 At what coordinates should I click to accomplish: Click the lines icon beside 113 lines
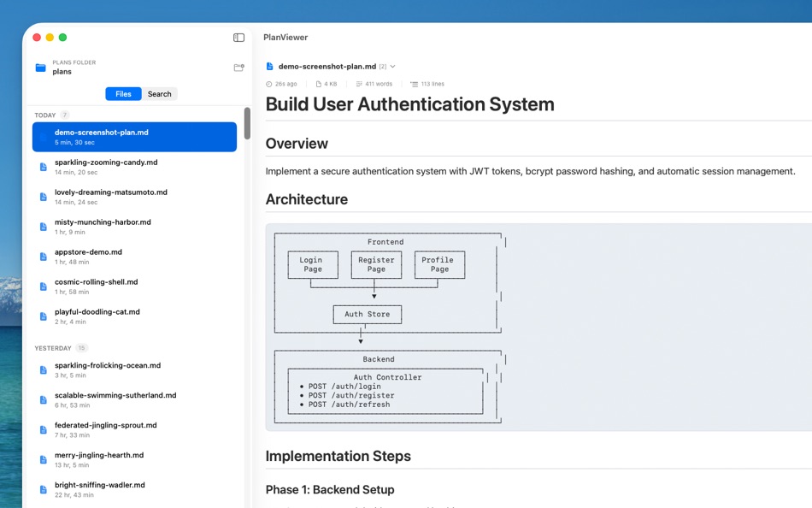pyautogui.click(x=414, y=84)
